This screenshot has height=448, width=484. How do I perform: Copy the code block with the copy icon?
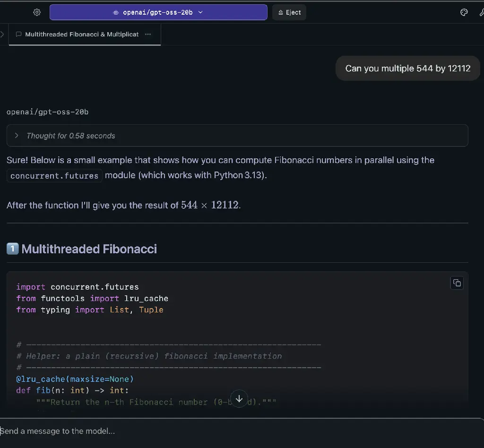(x=457, y=283)
